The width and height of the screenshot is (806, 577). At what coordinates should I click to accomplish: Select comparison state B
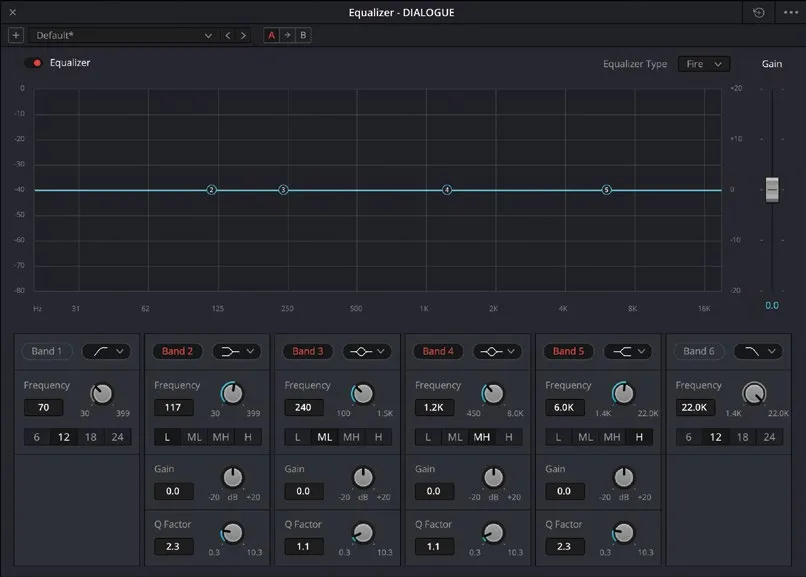point(303,35)
